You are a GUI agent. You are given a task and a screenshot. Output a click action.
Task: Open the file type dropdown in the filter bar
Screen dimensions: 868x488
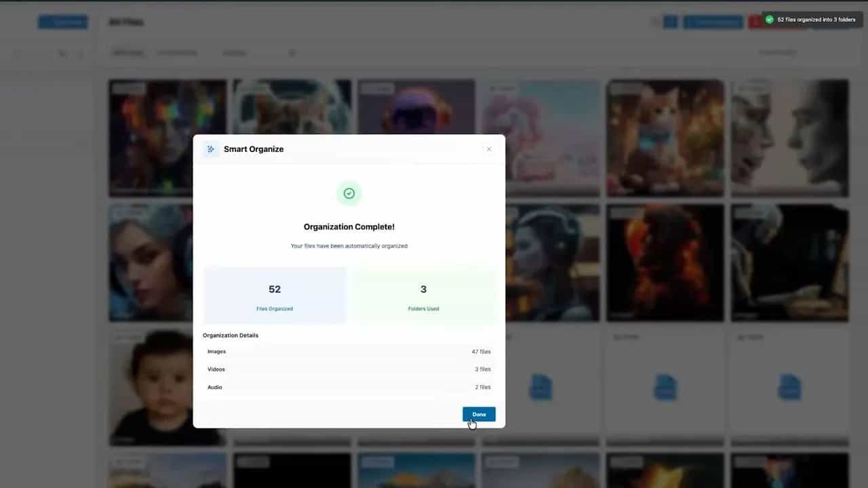click(x=177, y=53)
